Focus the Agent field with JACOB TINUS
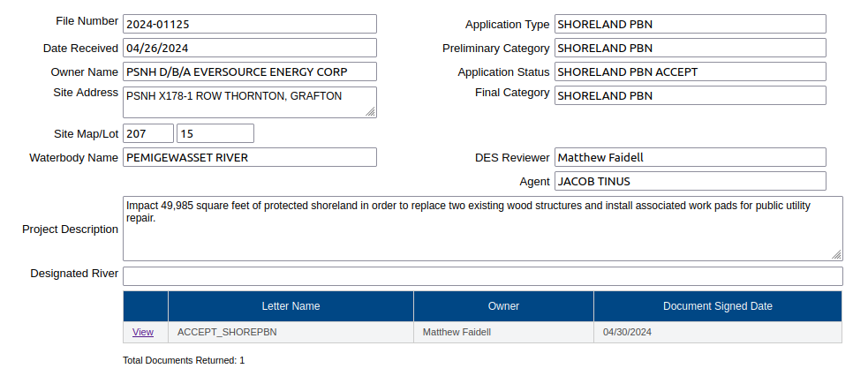The width and height of the screenshot is (868, 376). click(x=690, y=181)
